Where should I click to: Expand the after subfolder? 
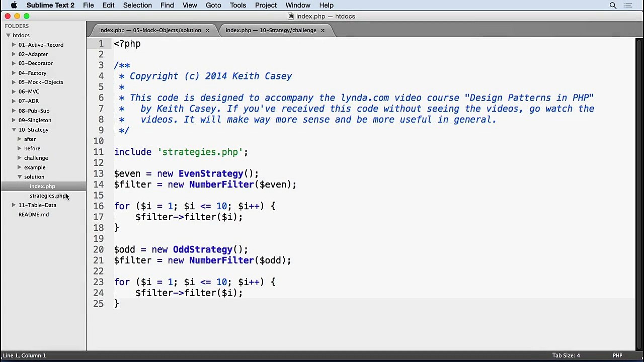(x=19, y=139)
